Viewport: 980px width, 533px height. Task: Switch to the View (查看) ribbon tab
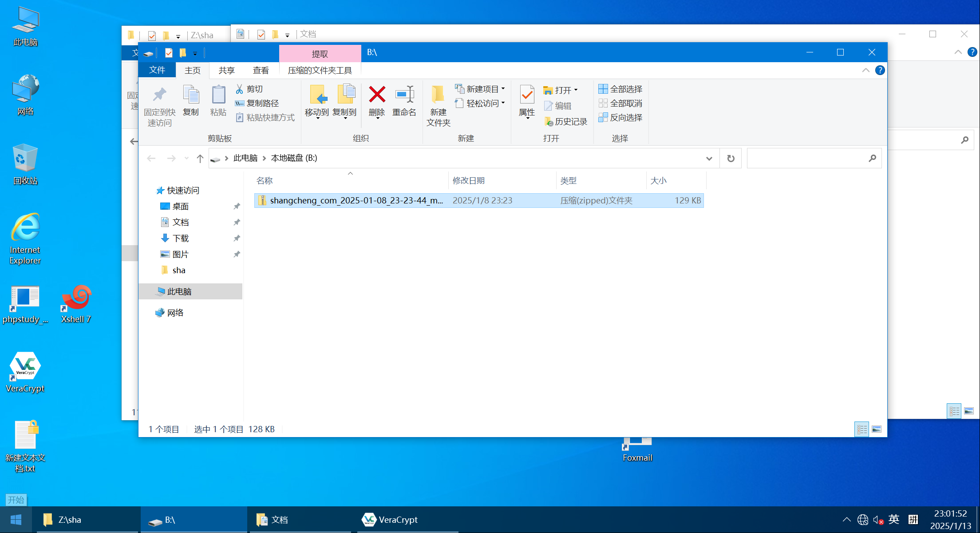(x=261, y=71)
